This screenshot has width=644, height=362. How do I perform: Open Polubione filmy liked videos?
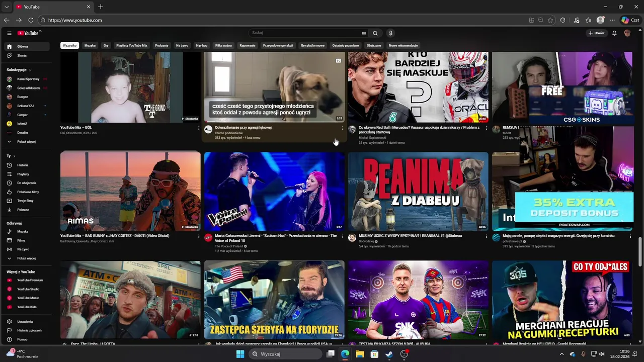click(28, 192)
